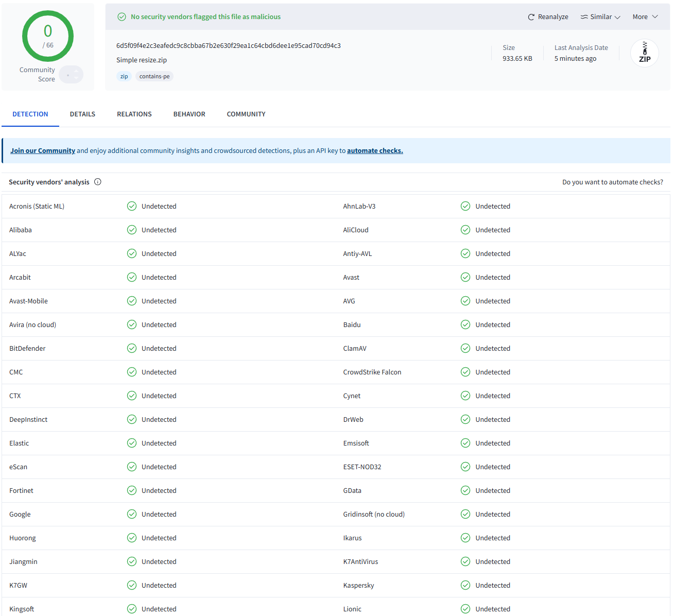The width and height of the screenshot is (673, 616).
Task: Click the Reanalyze button
Action: tap(548, 17)
